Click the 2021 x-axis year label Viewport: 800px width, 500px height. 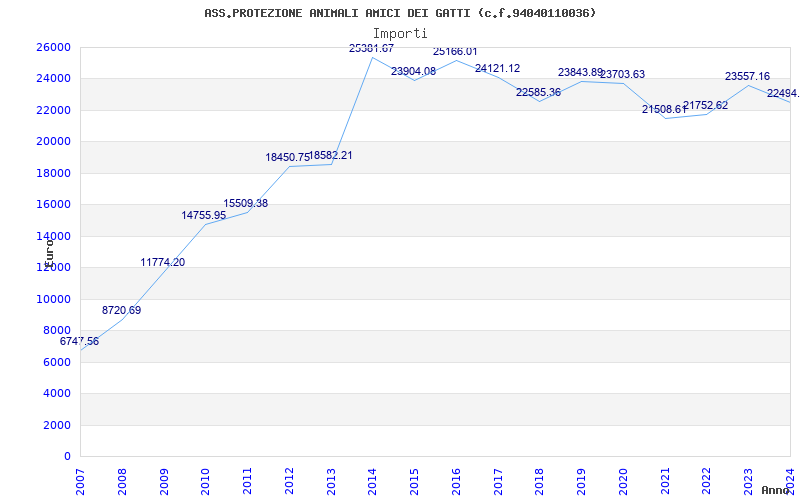(665, 481)
